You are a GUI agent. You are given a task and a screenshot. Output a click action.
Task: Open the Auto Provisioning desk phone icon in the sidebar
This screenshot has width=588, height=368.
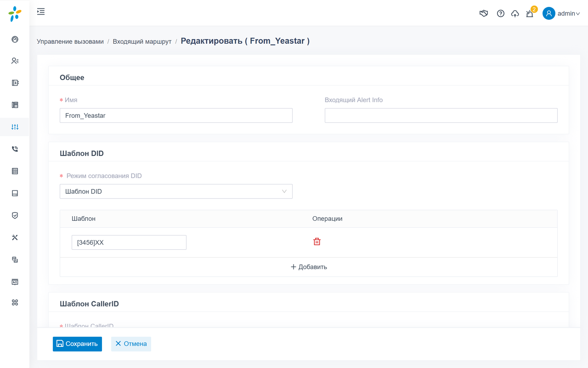coord(15,105)
